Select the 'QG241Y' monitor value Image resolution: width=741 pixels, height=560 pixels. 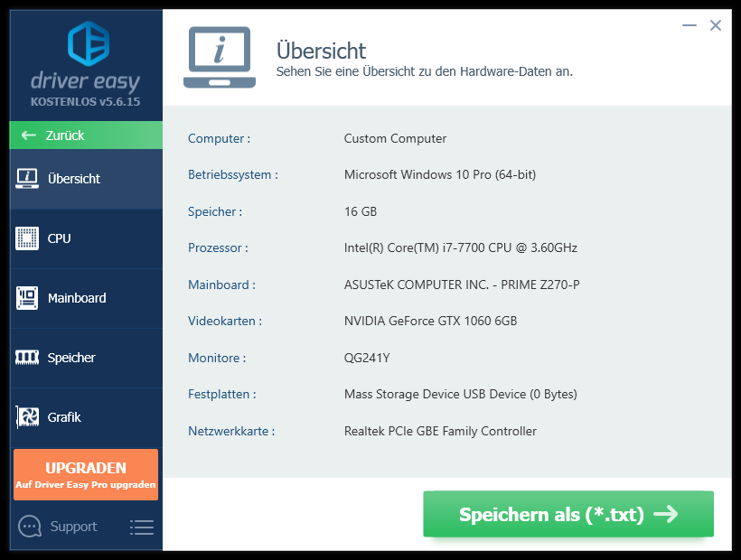367,358
